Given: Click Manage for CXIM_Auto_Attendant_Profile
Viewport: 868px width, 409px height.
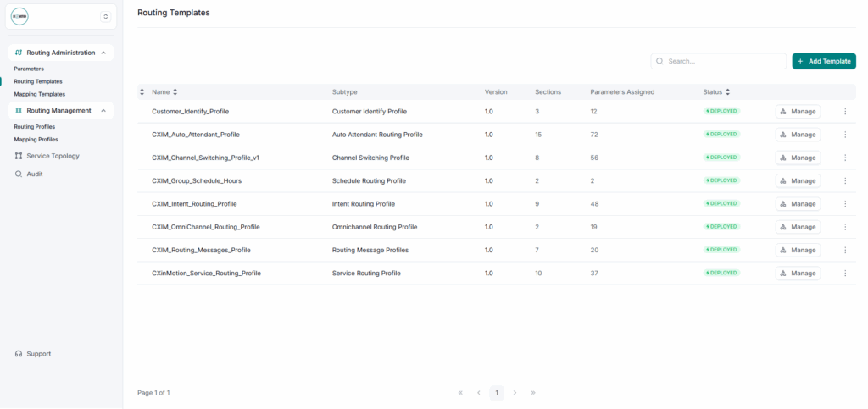Looking at the screenshot, I should 797,135.
